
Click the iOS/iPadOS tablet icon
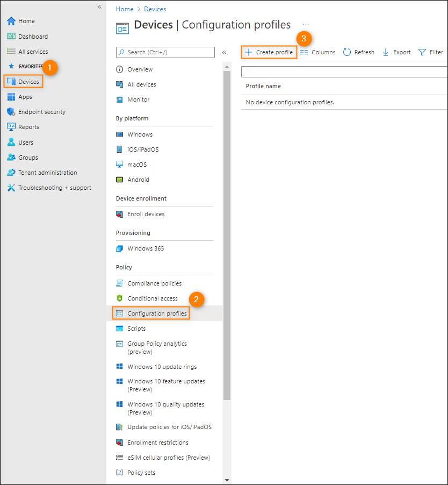pos(119,149)
